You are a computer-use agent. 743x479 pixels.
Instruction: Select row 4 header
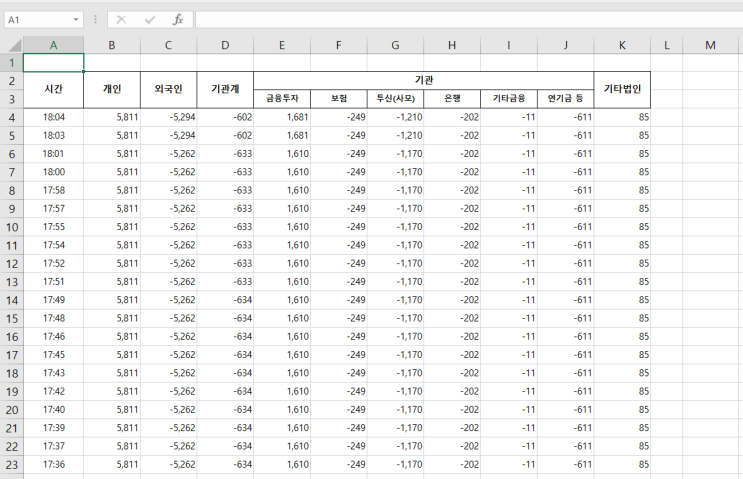pos(12,117)
